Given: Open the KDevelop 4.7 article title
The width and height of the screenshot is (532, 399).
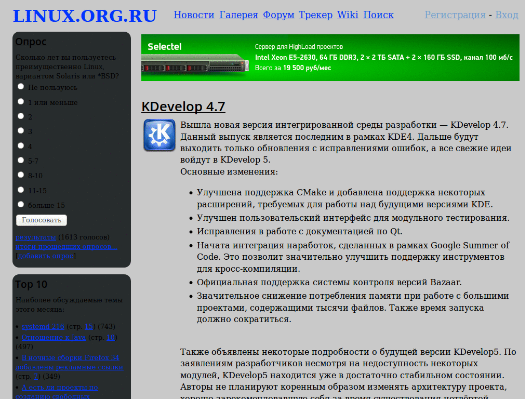Looking at the screenshot, I should [183, 107].
